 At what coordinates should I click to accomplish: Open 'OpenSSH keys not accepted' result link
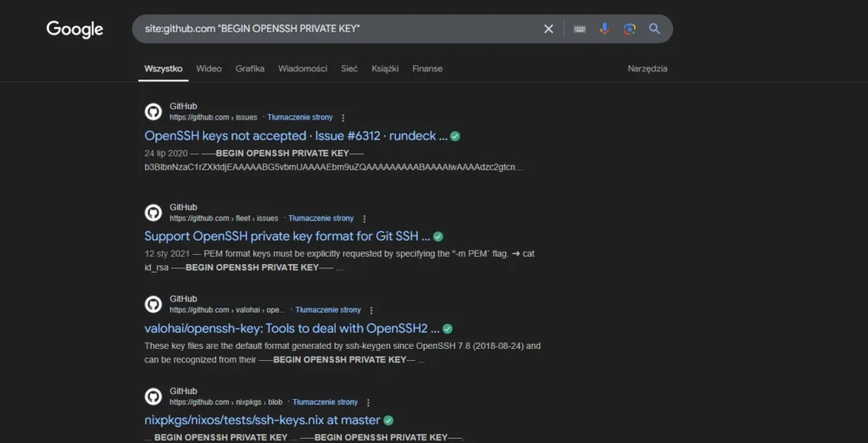pyautogui.click(x=295, y=136)
